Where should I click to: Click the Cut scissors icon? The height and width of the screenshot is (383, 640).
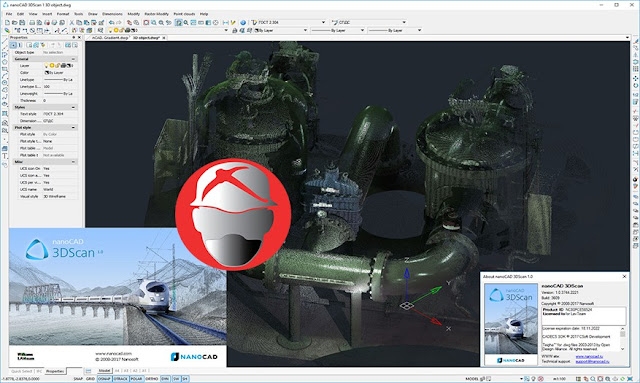pos(71,22)
